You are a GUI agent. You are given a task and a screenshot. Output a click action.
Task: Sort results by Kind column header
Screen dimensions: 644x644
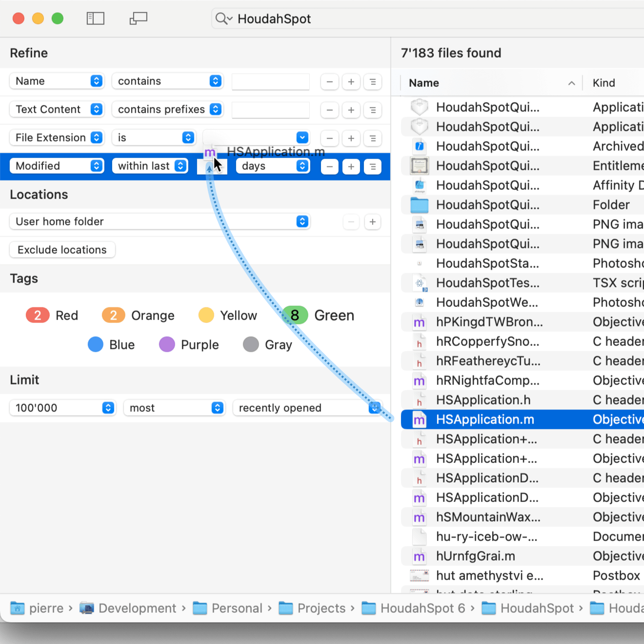[x=604, y=83]
